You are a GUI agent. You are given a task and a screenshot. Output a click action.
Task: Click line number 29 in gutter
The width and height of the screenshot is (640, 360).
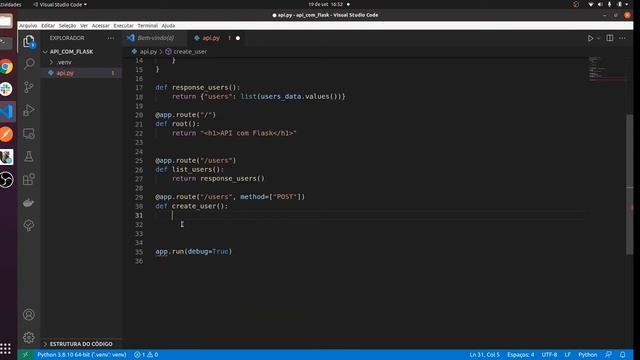[x=139, y=197]
